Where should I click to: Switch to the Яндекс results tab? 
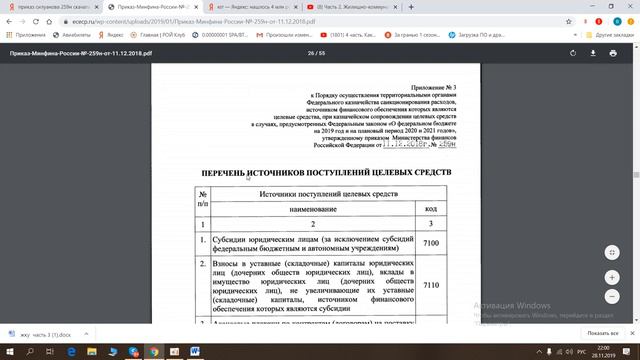tap(252, 7)
